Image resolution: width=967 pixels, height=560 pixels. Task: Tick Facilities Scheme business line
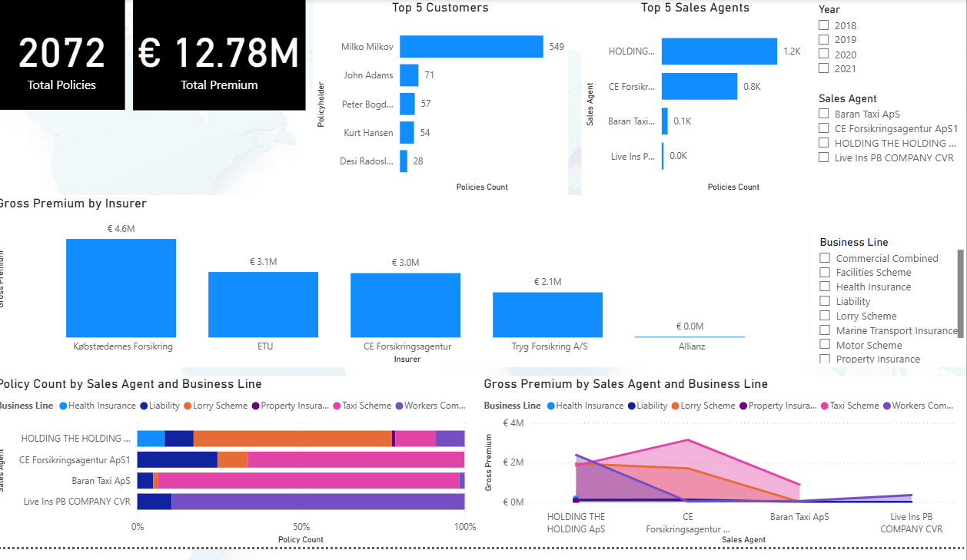click(x=825, y=272)
